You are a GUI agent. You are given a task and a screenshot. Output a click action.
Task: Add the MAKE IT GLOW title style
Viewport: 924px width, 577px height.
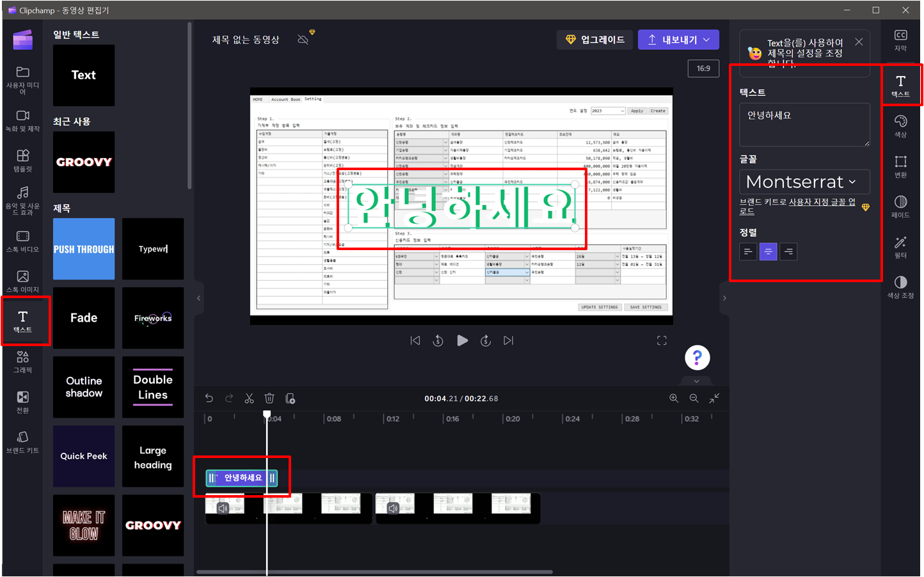coord(84,525)
